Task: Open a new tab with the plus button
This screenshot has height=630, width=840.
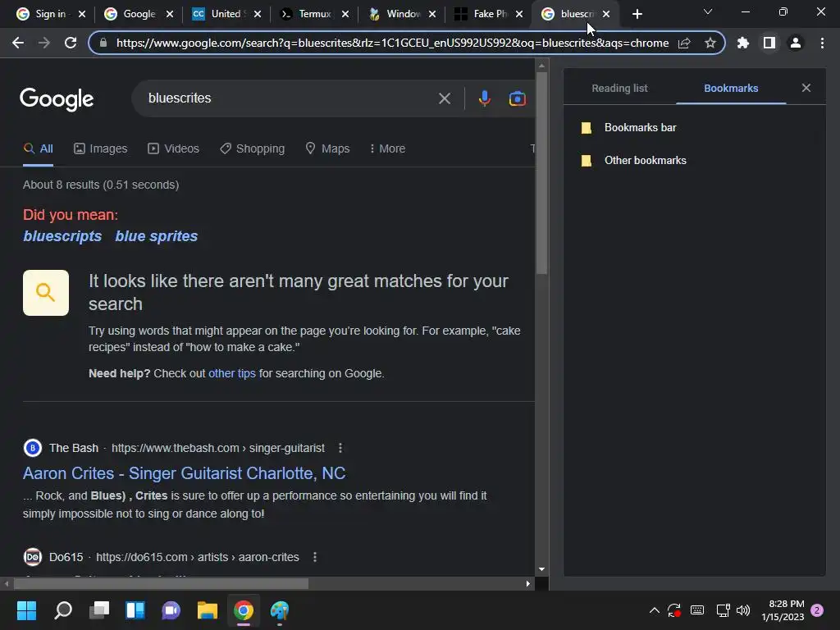Action: pyautogui.click(x=637, y=14)
